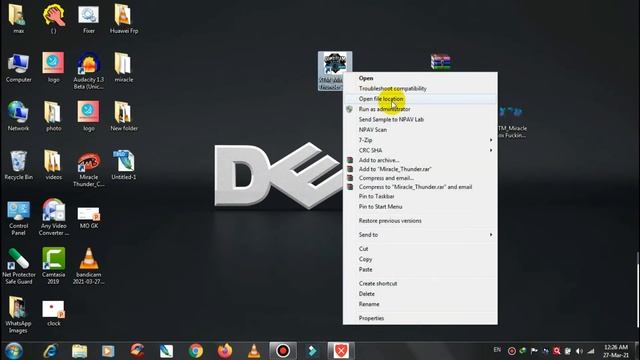640x360 pixels.
Task: Select the Miracle Thunder shortcut on the left
Action: click(x=89, y=169)
